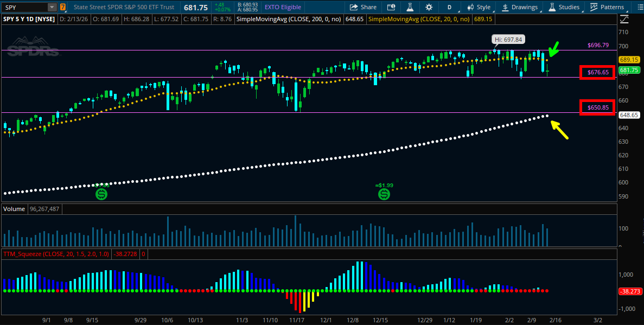The width and height of the screenshot is (644, 325).
Task: Open the window-with-clock icon next to Share
Action: (x=391, y=7)
